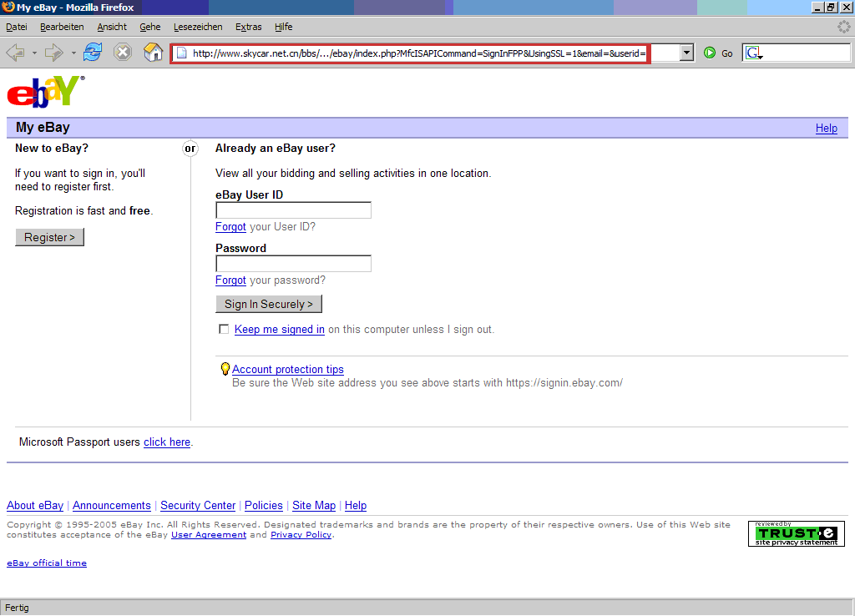Image resolution: width=855 pixels, height=616 pixels.
Task: Open the Help link in My eBay header
Action: [826, 128]
